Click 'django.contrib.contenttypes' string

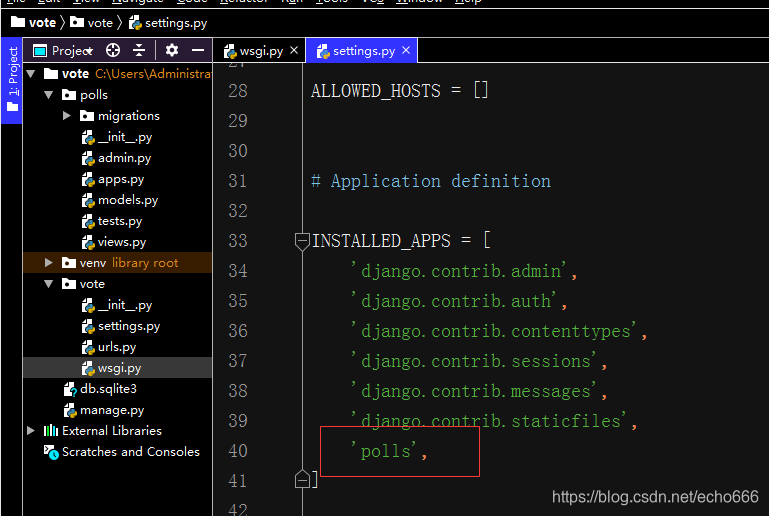495,331
